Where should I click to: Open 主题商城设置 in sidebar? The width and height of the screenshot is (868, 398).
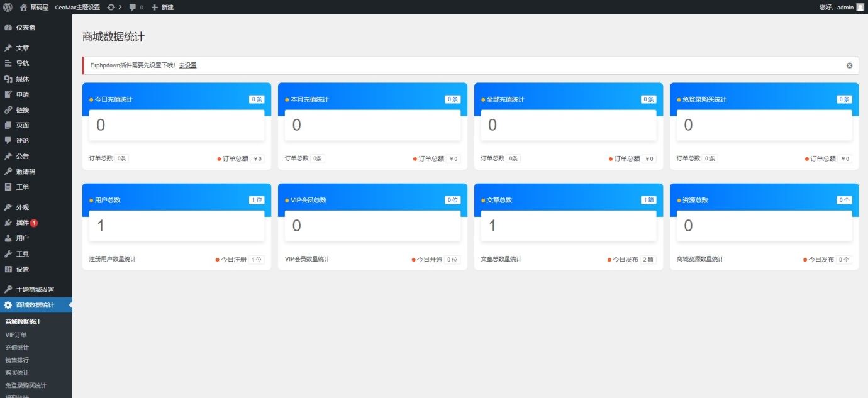[35, 290]
